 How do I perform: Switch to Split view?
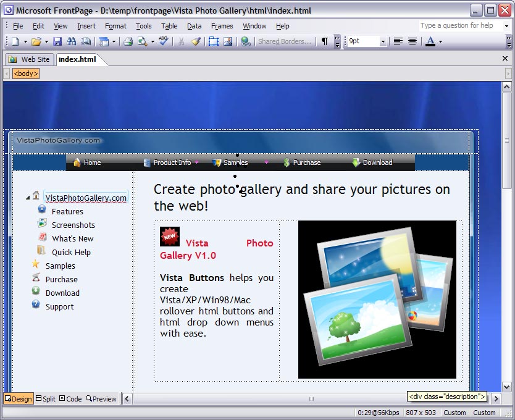46,398
